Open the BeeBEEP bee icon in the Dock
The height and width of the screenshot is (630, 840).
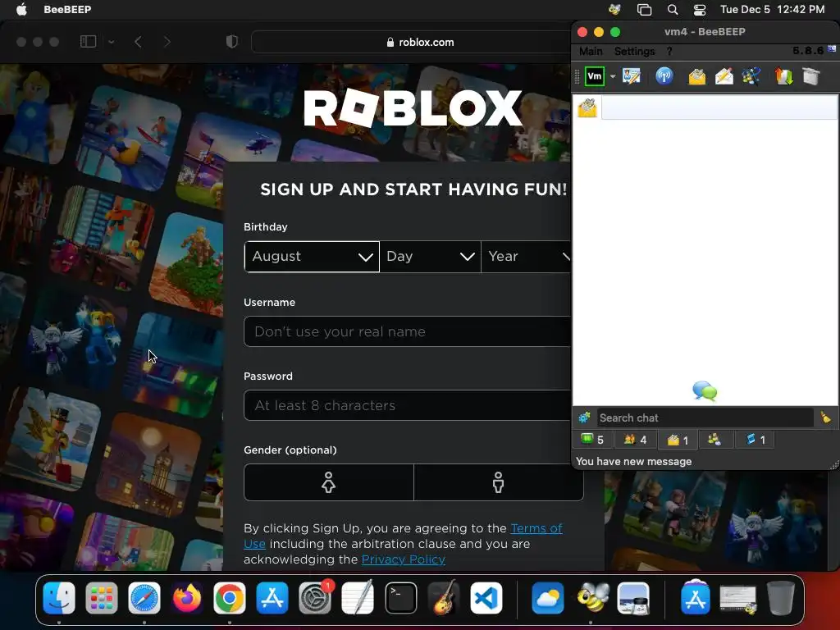coord(591,598)
